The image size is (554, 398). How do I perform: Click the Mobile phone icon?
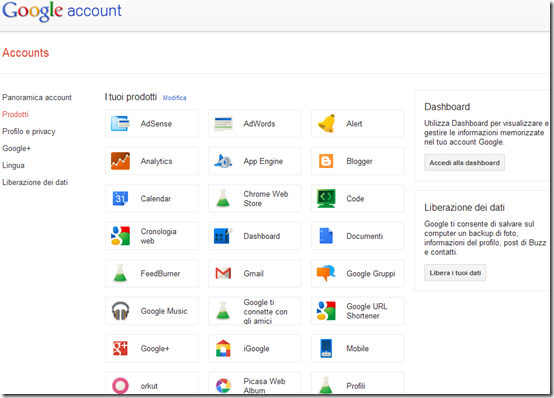(x=326, y=348)
